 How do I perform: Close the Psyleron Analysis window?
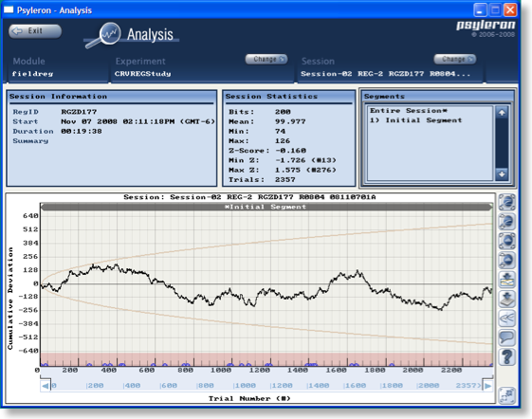point(510,9)
